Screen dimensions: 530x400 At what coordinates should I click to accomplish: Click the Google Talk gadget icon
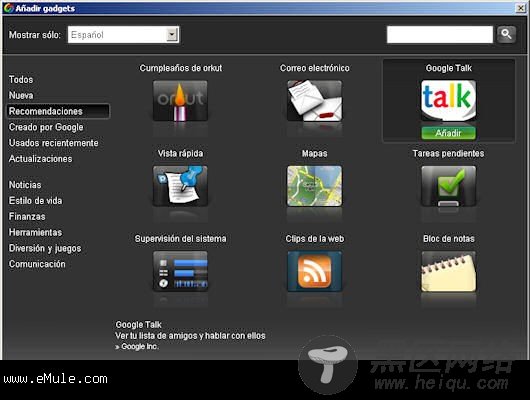coord(449,101)
